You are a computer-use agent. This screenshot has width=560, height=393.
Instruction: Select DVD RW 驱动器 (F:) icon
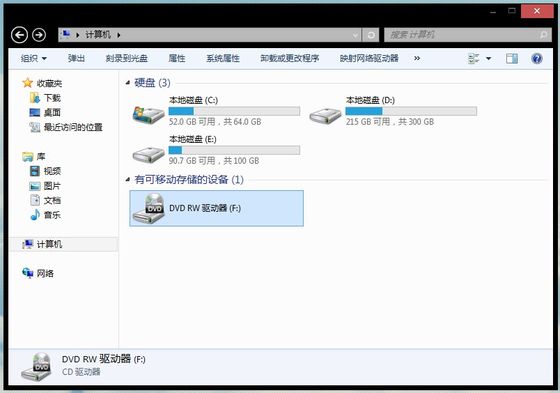(148, 209)
